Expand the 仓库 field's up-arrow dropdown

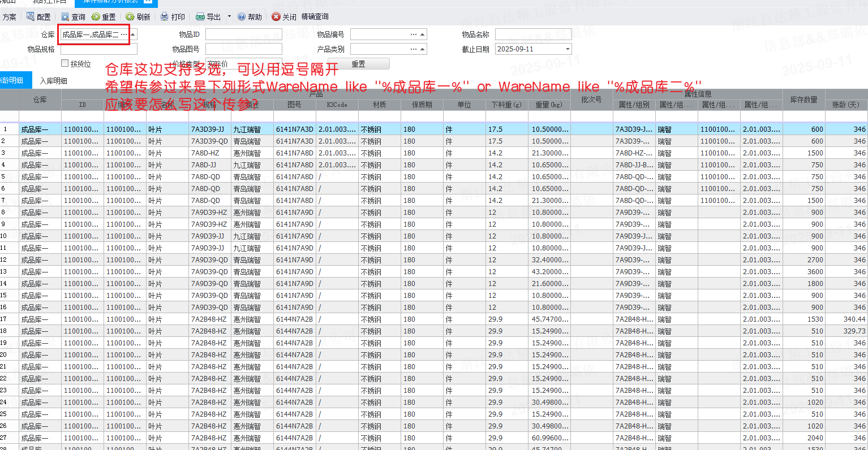pos(133,34)
